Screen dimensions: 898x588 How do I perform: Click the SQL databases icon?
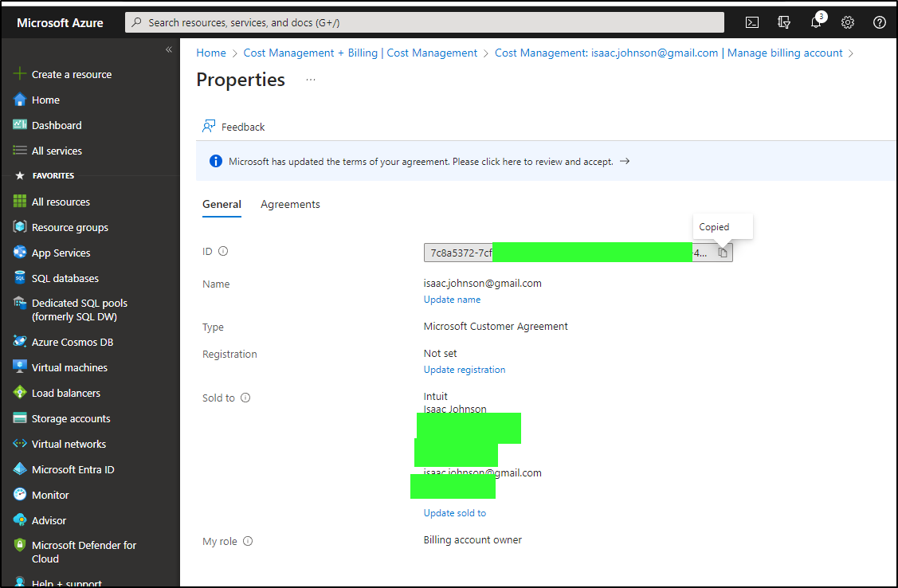click(19, 278)
